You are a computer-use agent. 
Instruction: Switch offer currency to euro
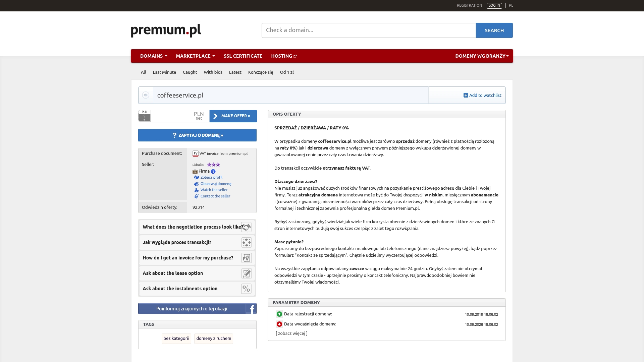[x=144, y=119]
